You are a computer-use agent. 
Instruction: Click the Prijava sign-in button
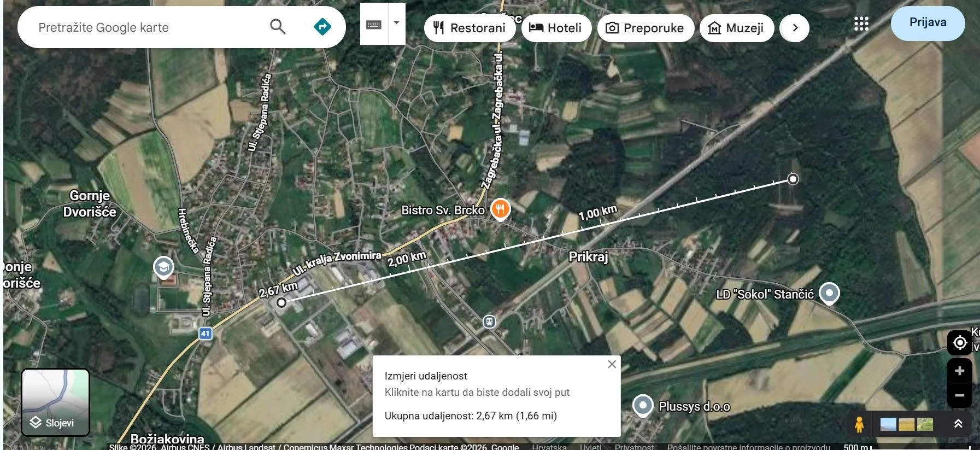pyautogui.click(x=928, y=23)
